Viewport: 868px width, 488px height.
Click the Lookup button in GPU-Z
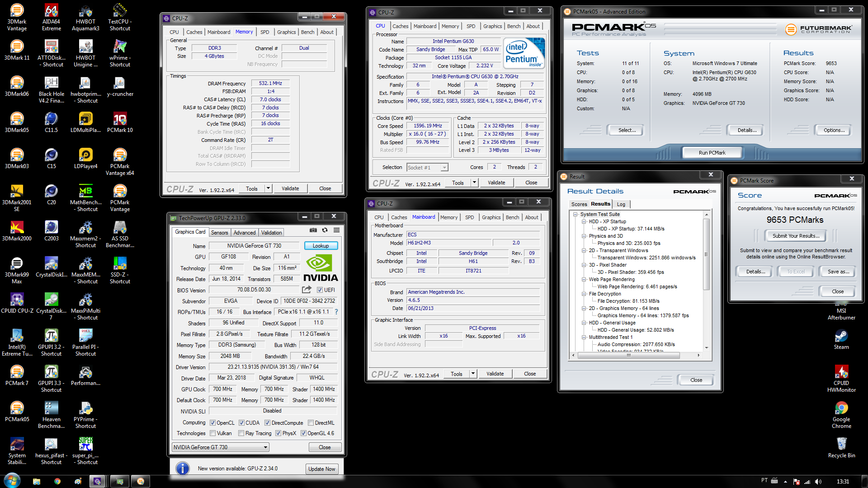[321, 246]
